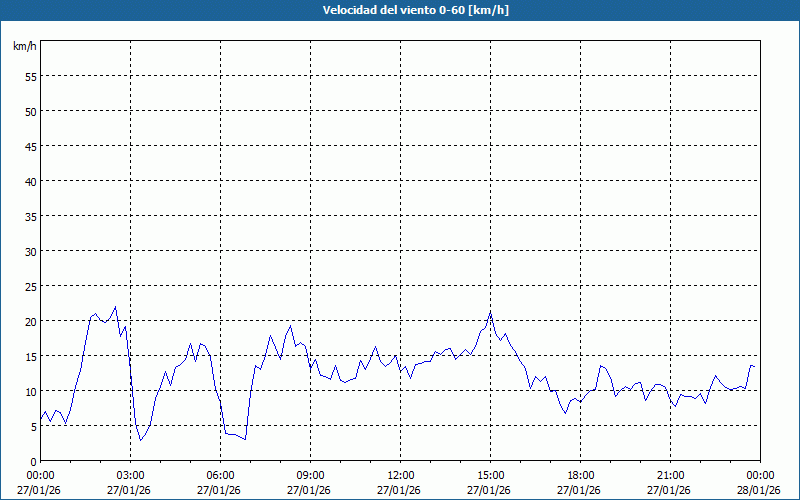Image resolution: width=800 pixels, height=500 pixels.
Task: Click the 27/01/26 date label under the first 00:00
Action: click(x=40, y=489)
